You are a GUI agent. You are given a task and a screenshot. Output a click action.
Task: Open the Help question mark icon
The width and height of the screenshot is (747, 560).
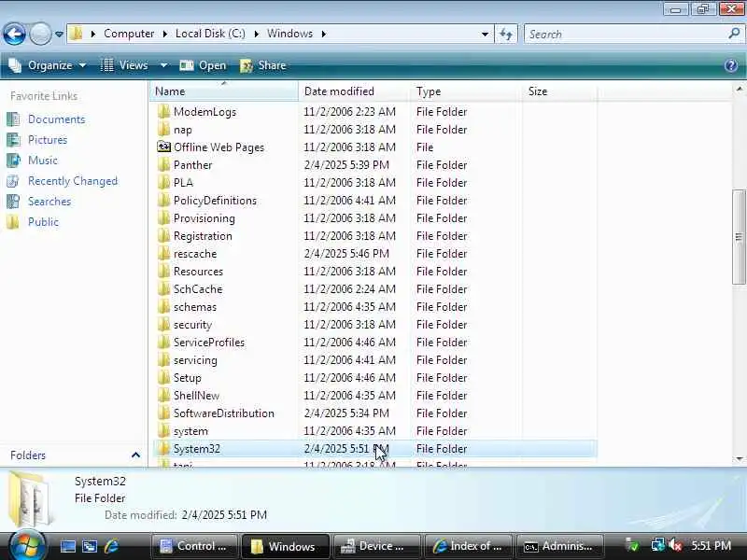(x=731, y=65)
